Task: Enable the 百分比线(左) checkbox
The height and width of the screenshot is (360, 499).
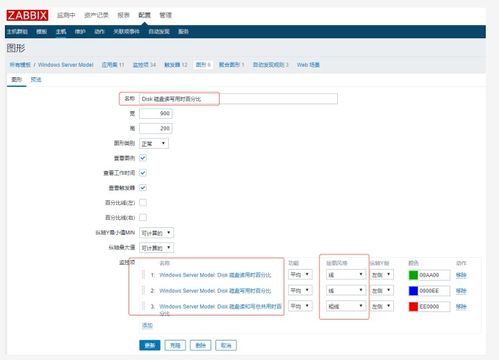Action: 143,202
